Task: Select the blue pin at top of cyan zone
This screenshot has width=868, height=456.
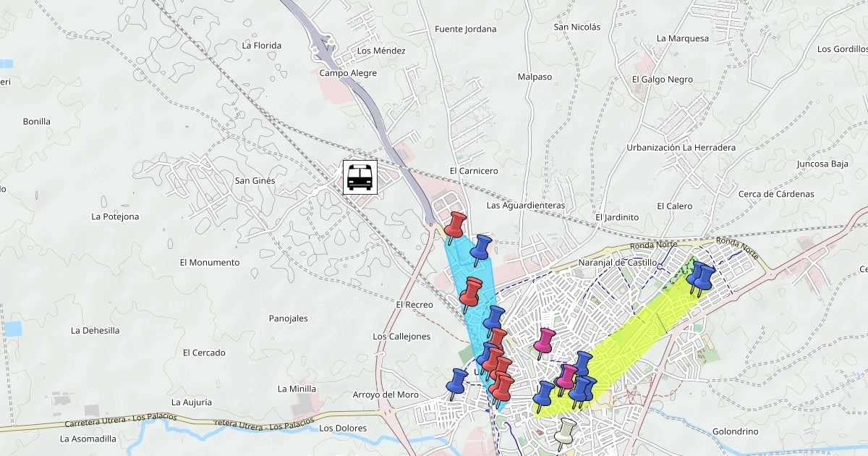Action: point(480,248)
